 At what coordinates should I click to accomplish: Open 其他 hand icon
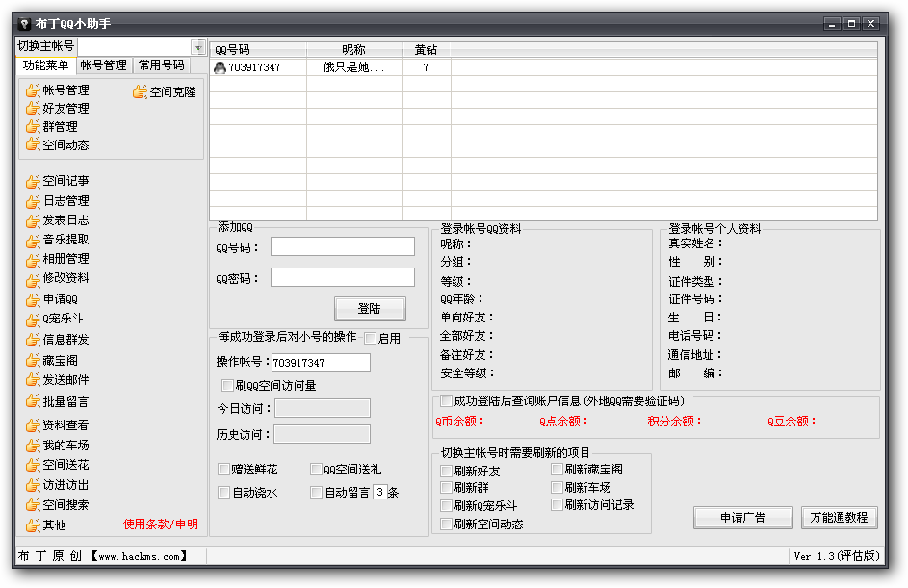click(33, 524)
